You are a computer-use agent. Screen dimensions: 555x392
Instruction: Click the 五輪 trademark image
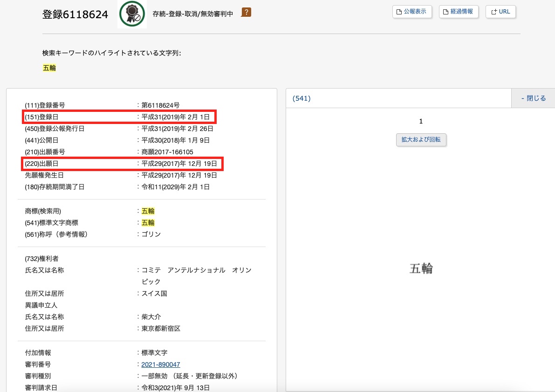(x=421, y=268)
